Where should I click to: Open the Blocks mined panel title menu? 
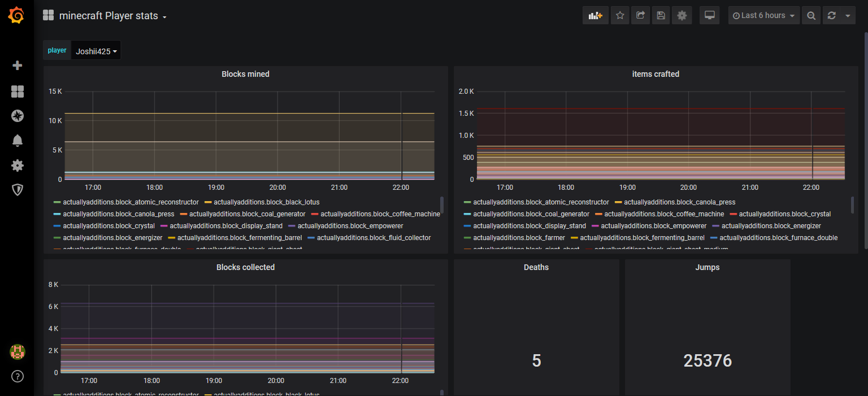[245, 74]
